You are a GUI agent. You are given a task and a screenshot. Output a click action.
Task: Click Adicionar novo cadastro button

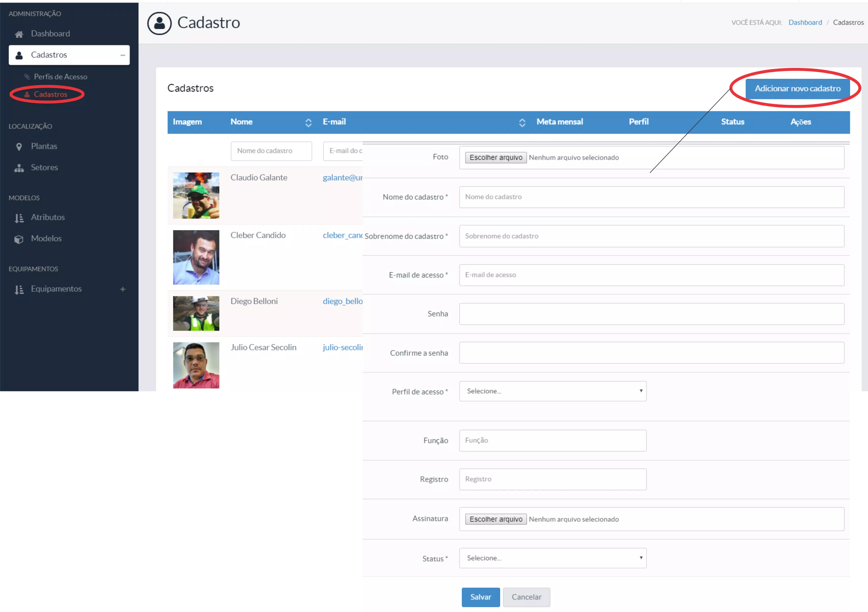coord(797,88)
